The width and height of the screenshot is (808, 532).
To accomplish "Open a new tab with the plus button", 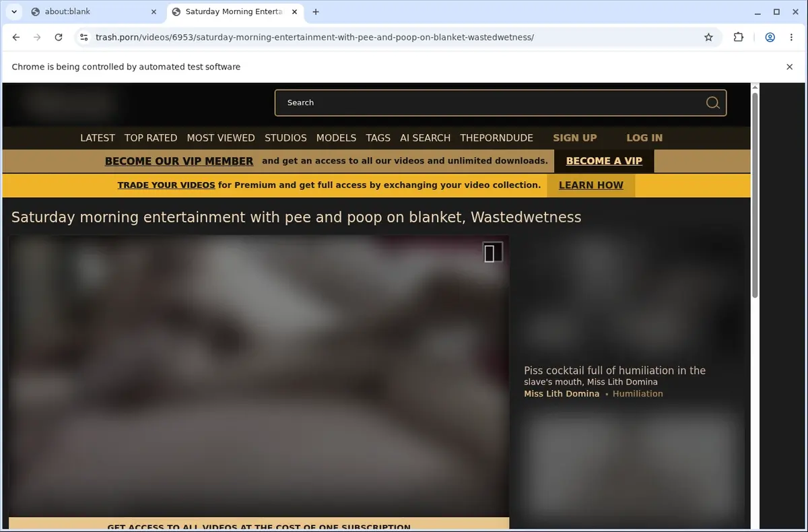I will pos(316,11).
